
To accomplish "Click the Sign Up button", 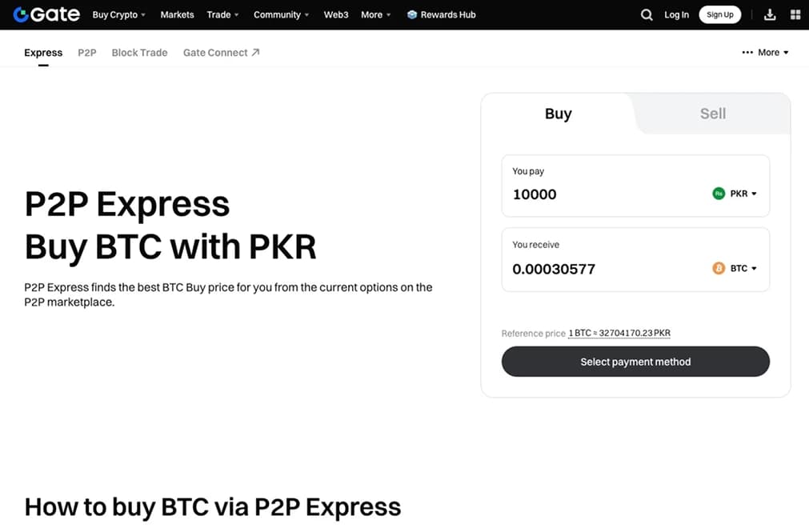I will coord(719,14).
